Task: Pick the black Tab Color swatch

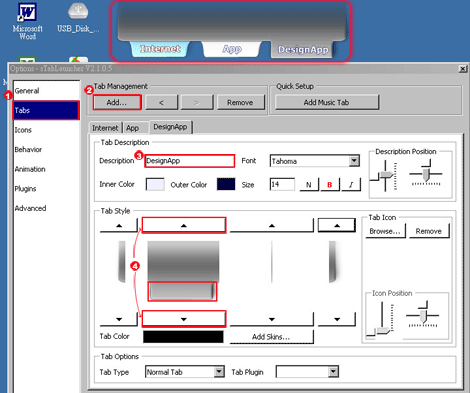Action: pos(183,337)
